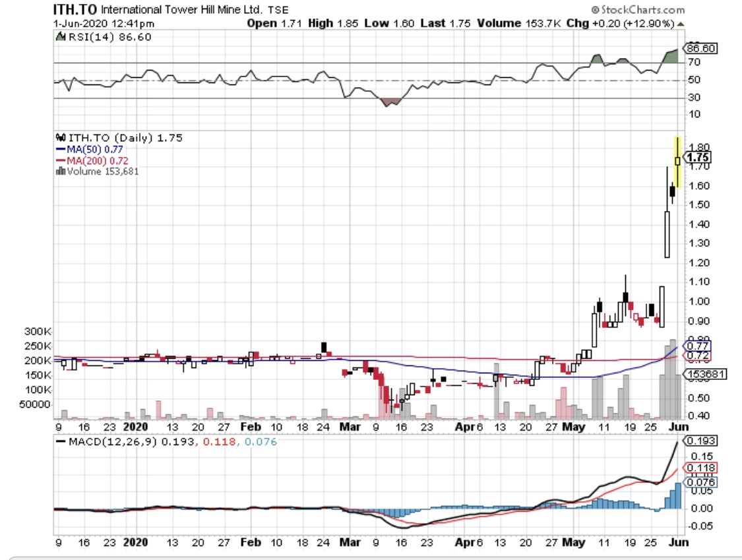
Task: Click the red 0.118 MACD signal value
Action: pyautogui.click(x=219, y=442)
